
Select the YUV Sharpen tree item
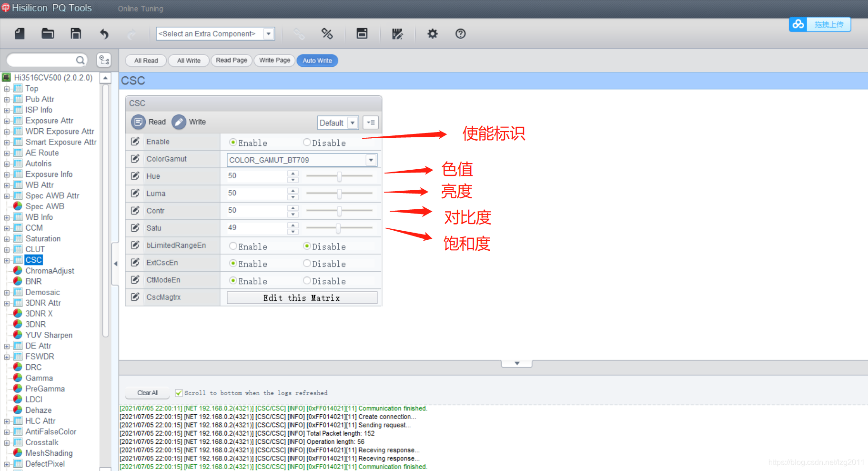(x=49, y=335)
